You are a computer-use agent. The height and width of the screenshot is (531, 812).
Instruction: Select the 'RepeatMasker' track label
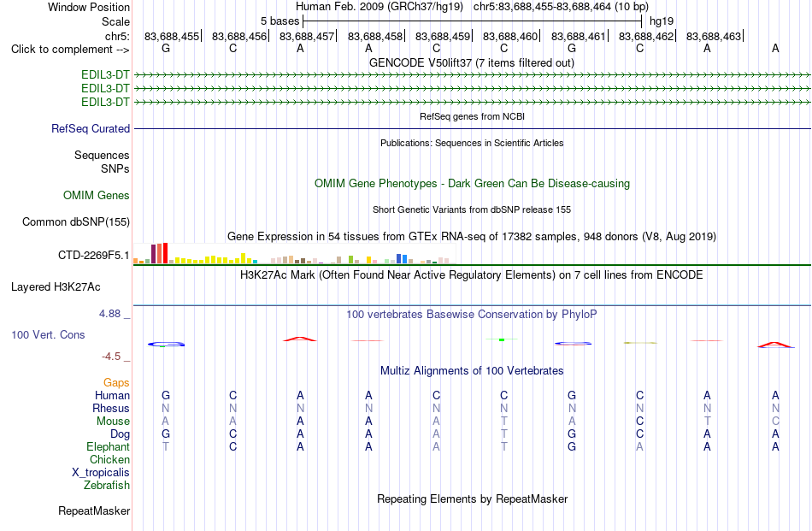click(94, 510)
